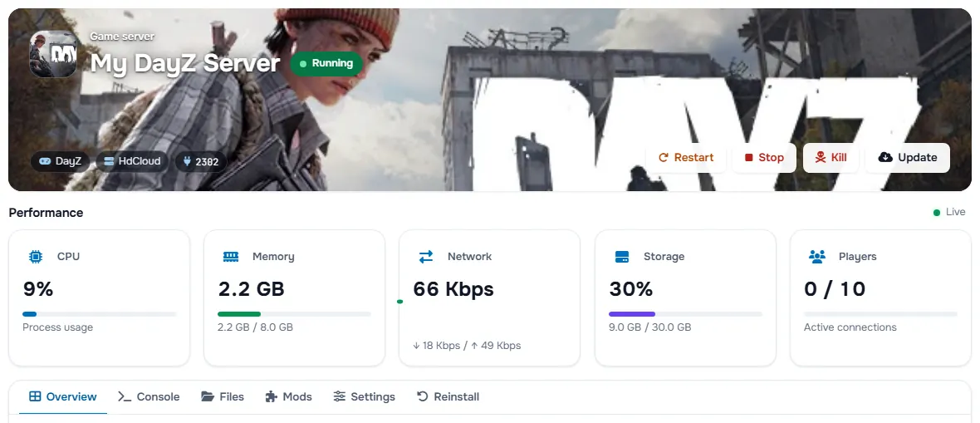This screenshot has width=980, height=423.
Task: Click the Memory RAM icon
Action: (x=231, y=257)
